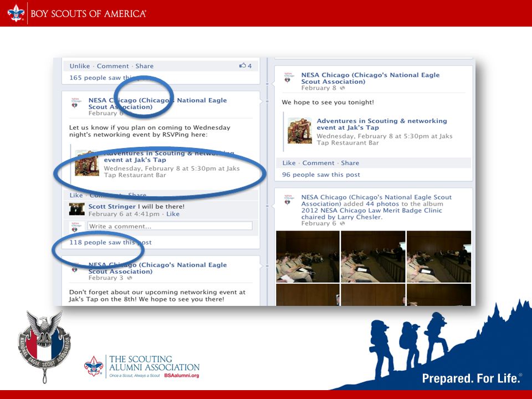Click the 'Write a comment...' field

point(170,226)
